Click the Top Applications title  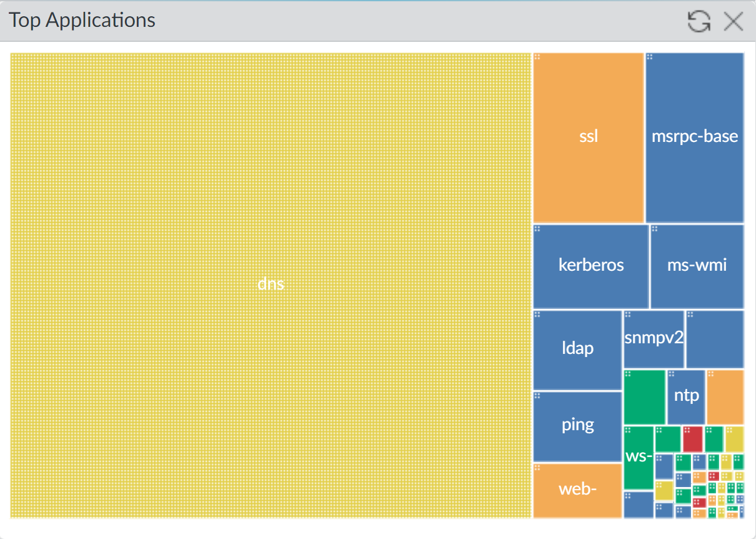pyautogui.click(x=82, y=20)
